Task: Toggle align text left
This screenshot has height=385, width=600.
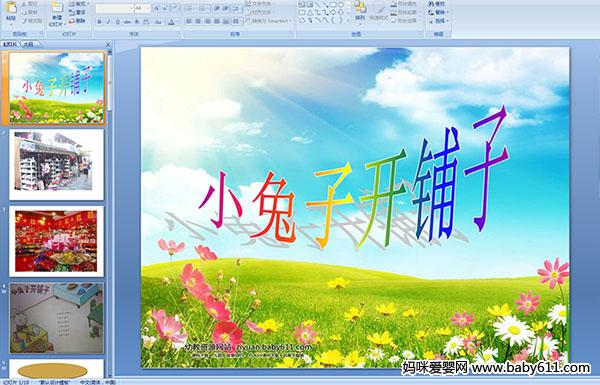Action: (189, 21)
